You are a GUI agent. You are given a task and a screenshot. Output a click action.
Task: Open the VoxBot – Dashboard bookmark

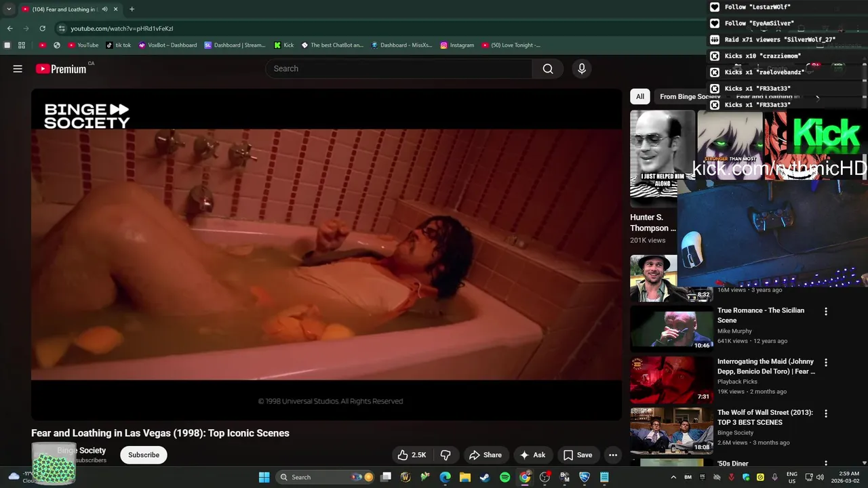(167, 45)
